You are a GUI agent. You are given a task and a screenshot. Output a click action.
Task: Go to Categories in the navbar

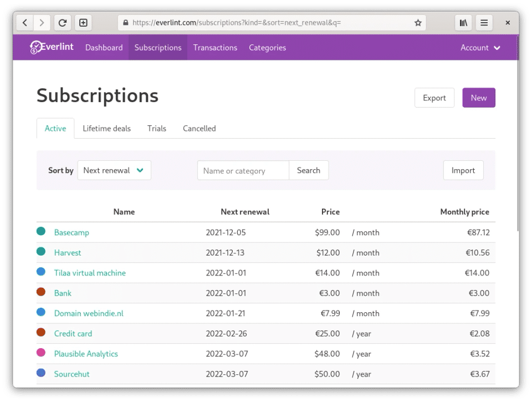[x=267, y=48]
